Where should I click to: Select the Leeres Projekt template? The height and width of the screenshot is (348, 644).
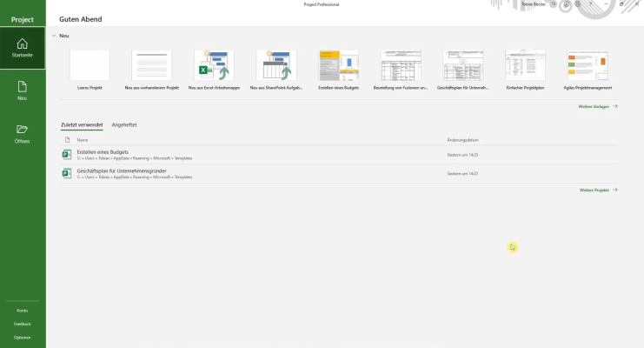tap(90, 70)
